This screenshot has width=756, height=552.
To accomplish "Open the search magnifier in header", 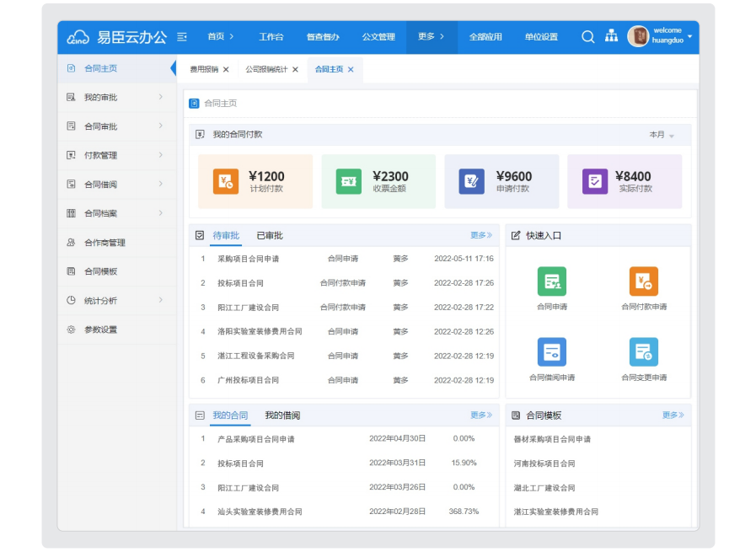I will (x=587, y=36).
